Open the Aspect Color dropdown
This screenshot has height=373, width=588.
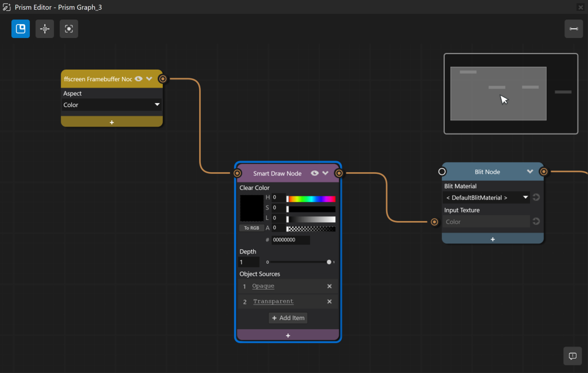[112, 105]
